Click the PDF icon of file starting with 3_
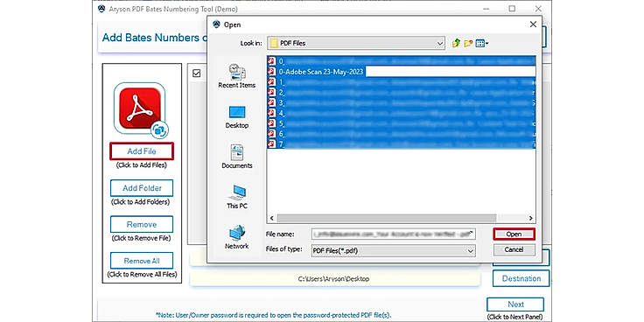 (x=271, y=102)
